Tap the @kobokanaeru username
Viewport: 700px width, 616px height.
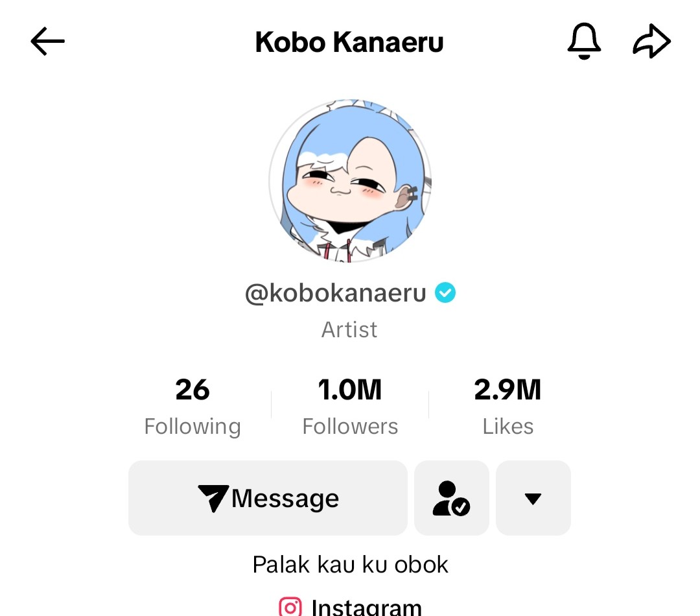335,293
